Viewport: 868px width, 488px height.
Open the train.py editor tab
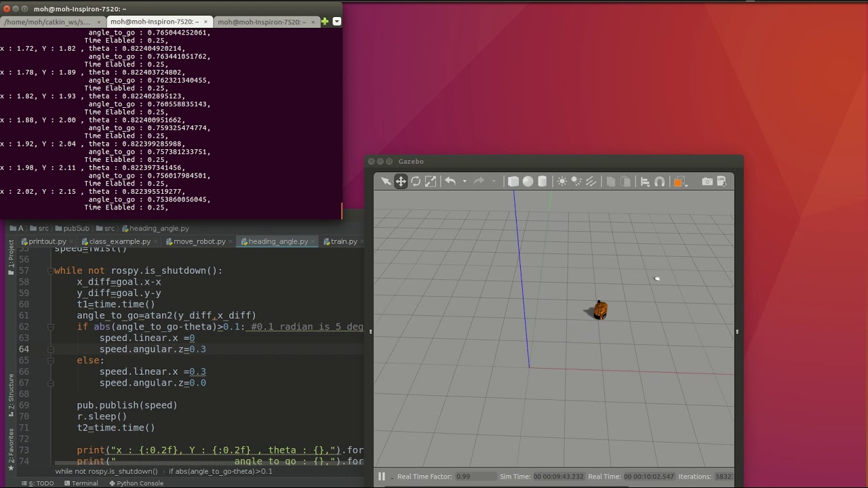(344, 241)
